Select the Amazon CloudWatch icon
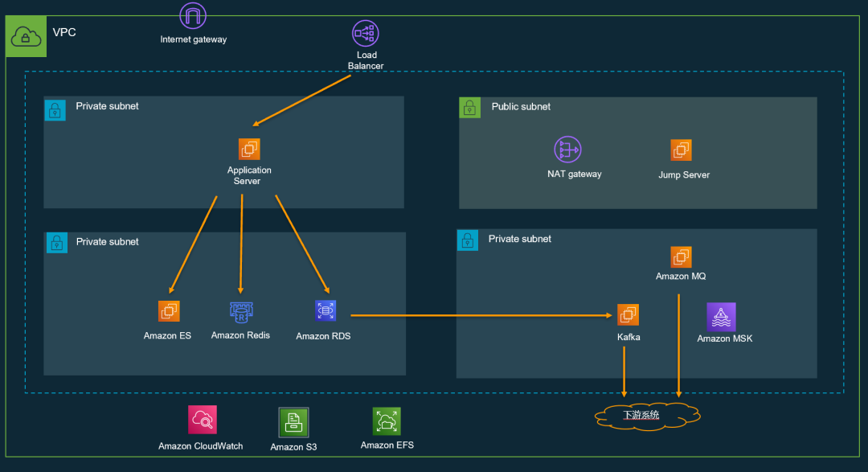The image size is (868, 472). point(202,420)
